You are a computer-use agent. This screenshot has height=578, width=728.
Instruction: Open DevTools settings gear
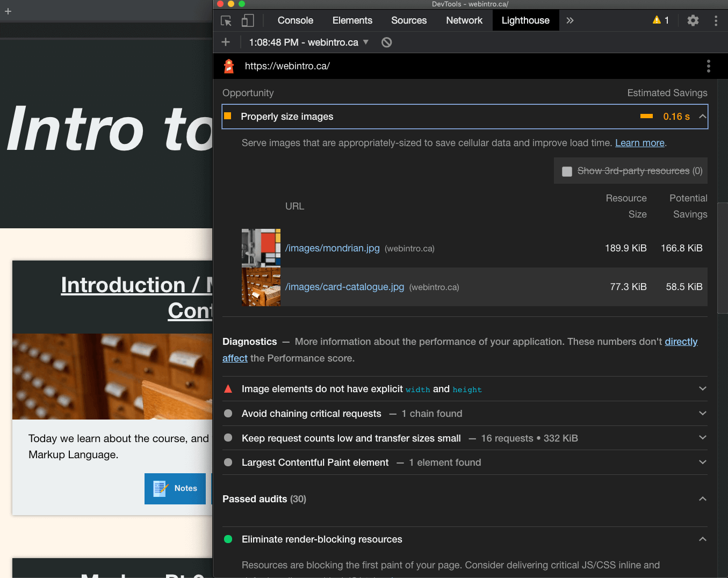[693, 20]
